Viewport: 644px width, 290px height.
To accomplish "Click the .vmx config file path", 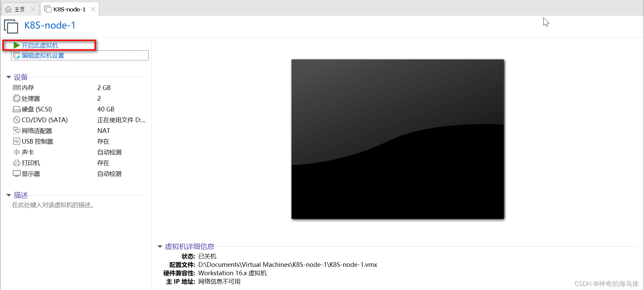I will coord(288,264).
